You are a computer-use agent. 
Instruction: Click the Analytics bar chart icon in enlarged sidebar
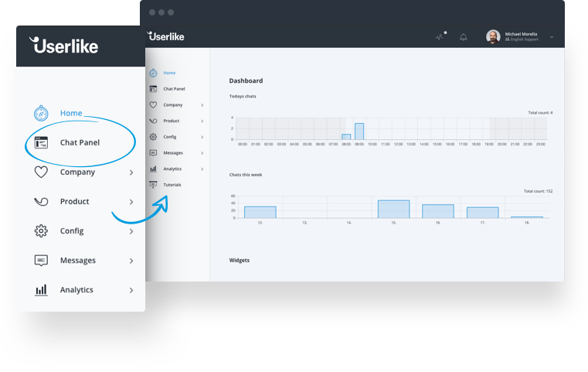coord(41,290)
